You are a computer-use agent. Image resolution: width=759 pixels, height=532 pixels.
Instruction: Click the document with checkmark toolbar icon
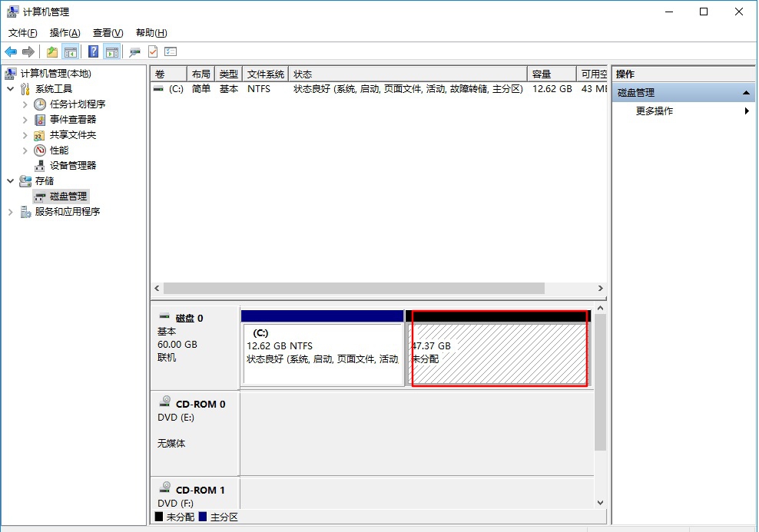tap(153, 51)
